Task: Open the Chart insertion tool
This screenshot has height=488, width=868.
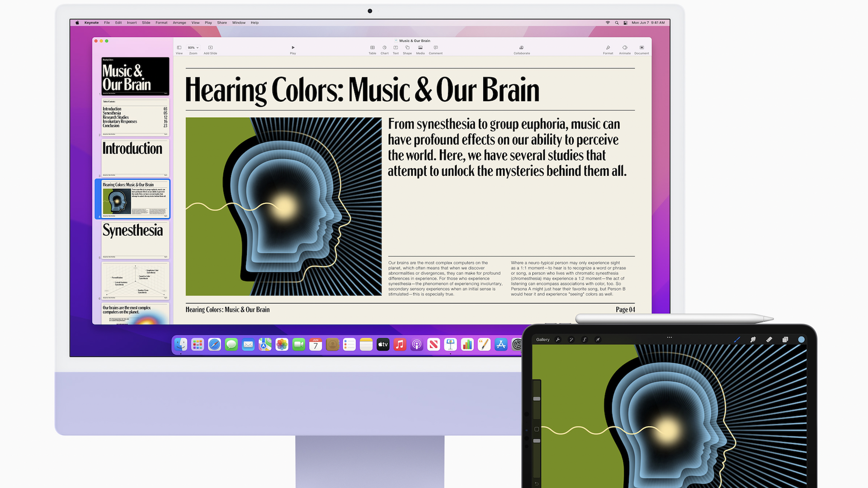Action: (x=385, y=47)
